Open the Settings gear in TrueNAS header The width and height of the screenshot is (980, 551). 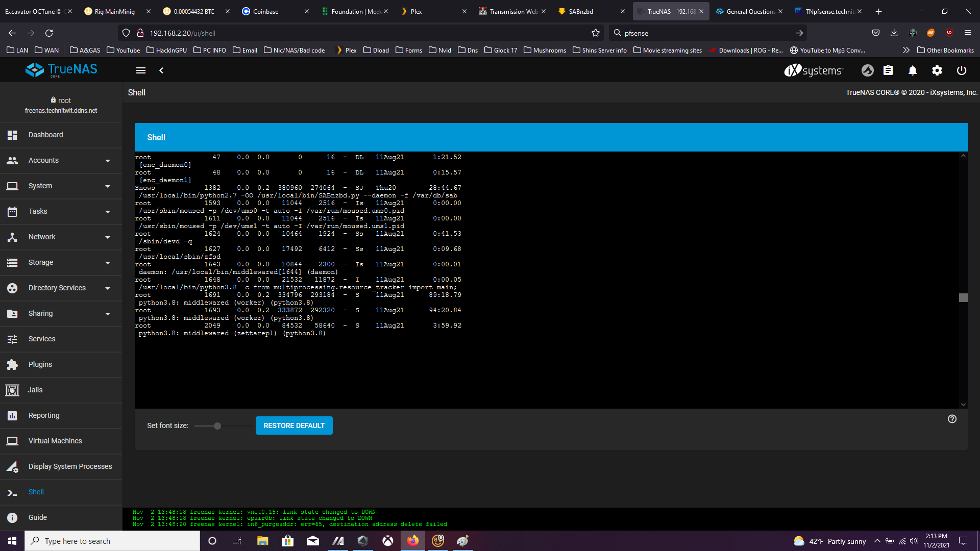[937, 70]
